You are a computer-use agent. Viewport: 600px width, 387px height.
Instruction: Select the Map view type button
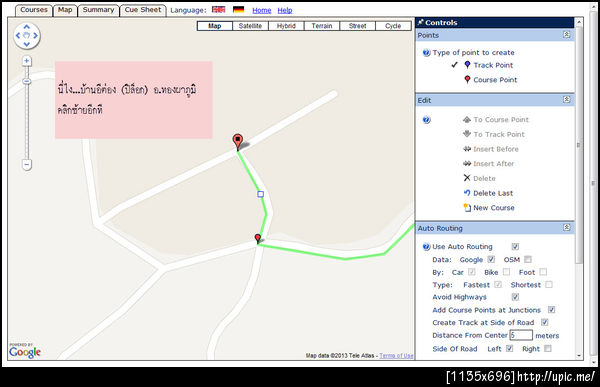(x=215, y=26)
